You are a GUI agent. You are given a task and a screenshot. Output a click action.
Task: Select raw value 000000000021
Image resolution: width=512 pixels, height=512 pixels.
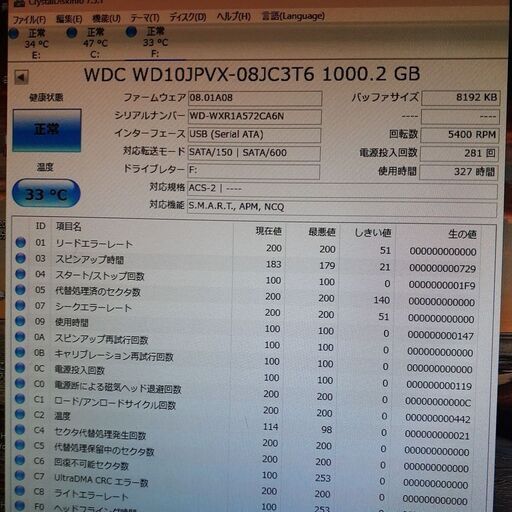click(x=437, y=436)
